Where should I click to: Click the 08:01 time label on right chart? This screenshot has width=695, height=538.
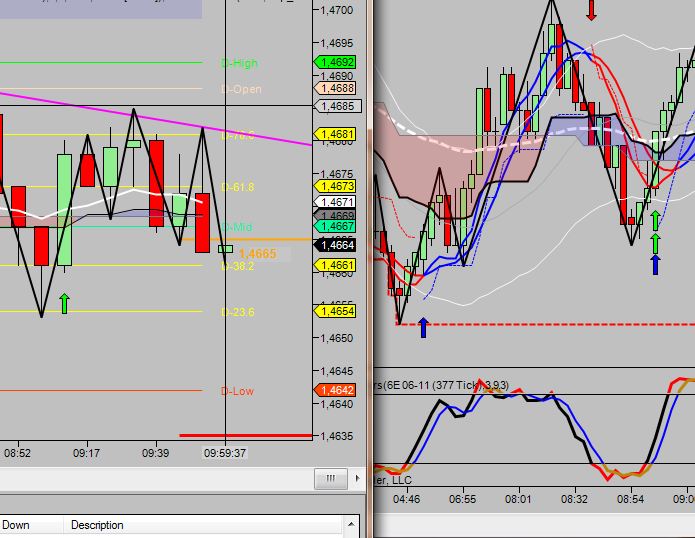coord(518,499)
